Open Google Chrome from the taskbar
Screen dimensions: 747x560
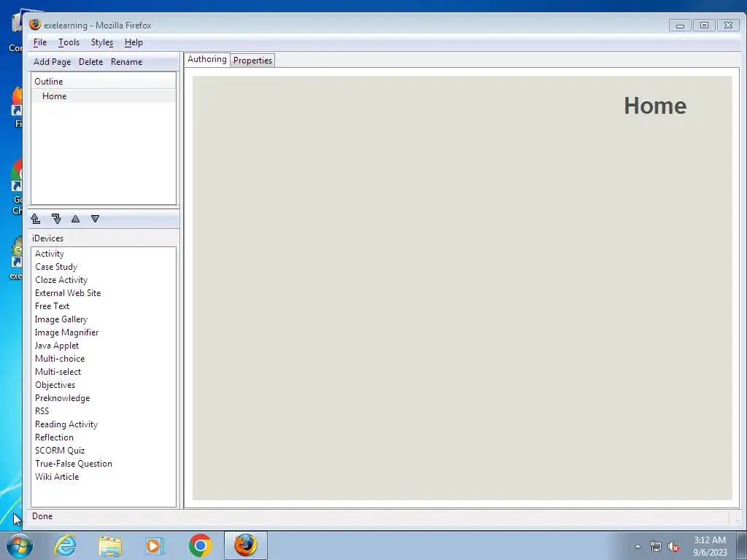tap(200, 545)
